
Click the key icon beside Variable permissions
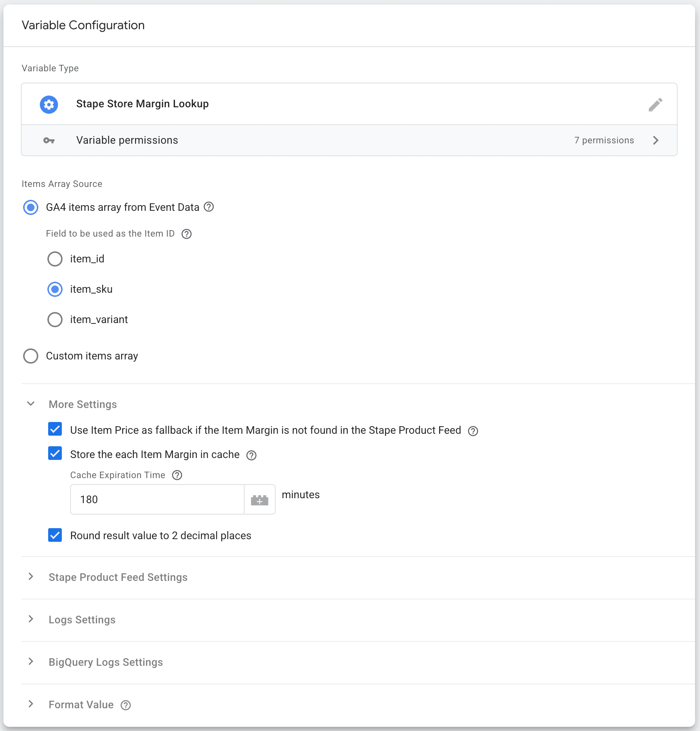click(49, 141)
